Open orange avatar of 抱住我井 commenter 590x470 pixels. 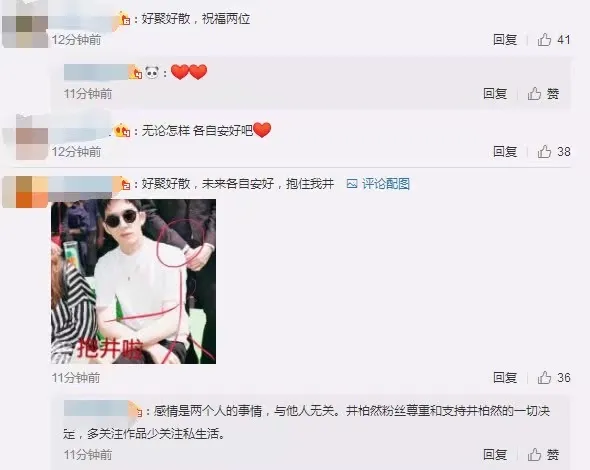coord(25,192)
